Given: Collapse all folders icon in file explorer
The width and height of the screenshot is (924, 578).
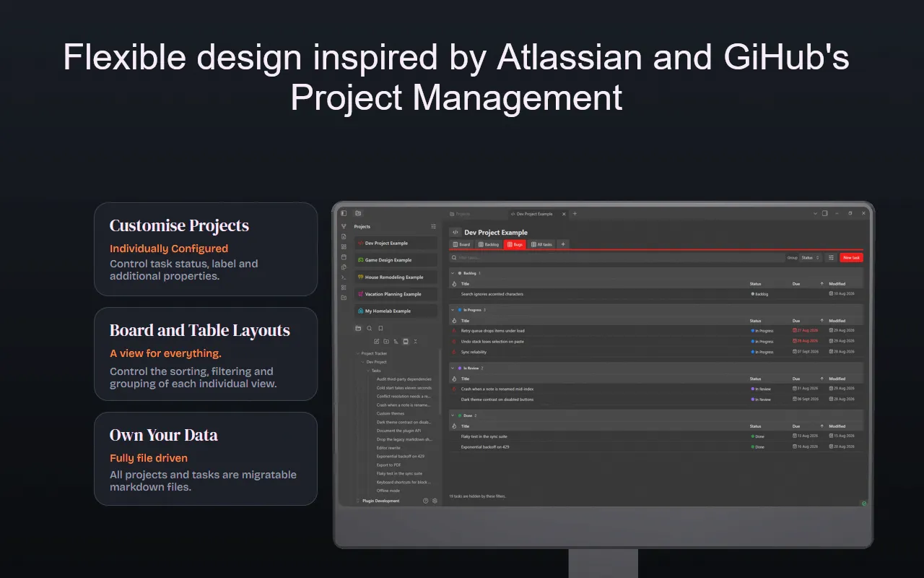Looking at the screenshot, I should pyautogui.click(x=415, y=341).
